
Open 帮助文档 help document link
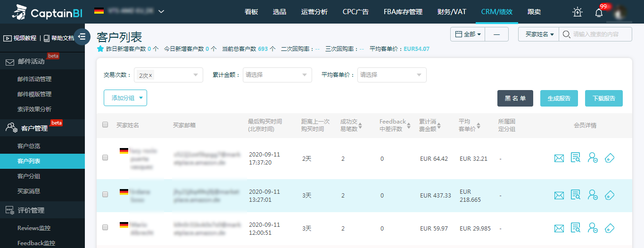[59, 38]
